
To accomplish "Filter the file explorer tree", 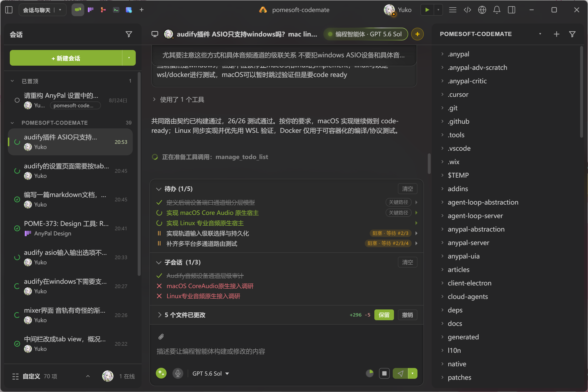I will (x=572, y=34).
